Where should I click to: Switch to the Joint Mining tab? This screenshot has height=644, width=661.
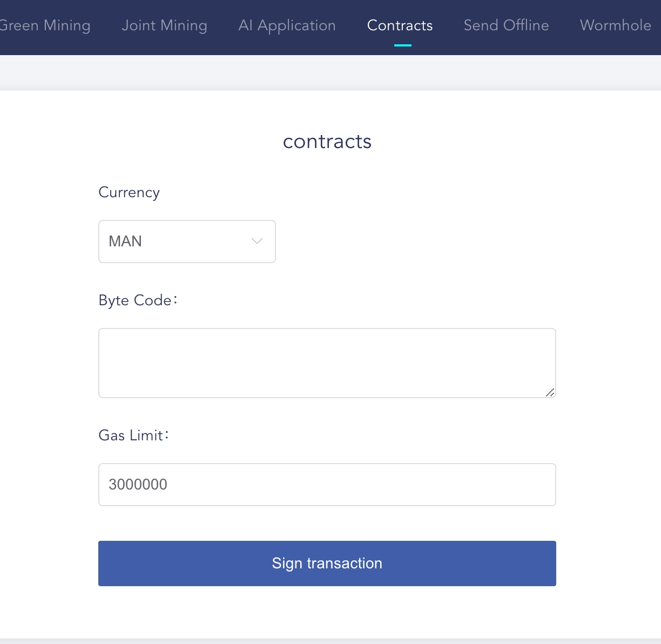tap(164, 25)
